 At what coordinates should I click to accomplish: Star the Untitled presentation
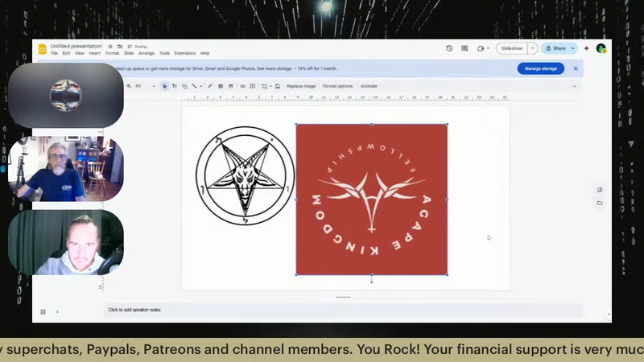pyautogui.click(x=110, y=47)
